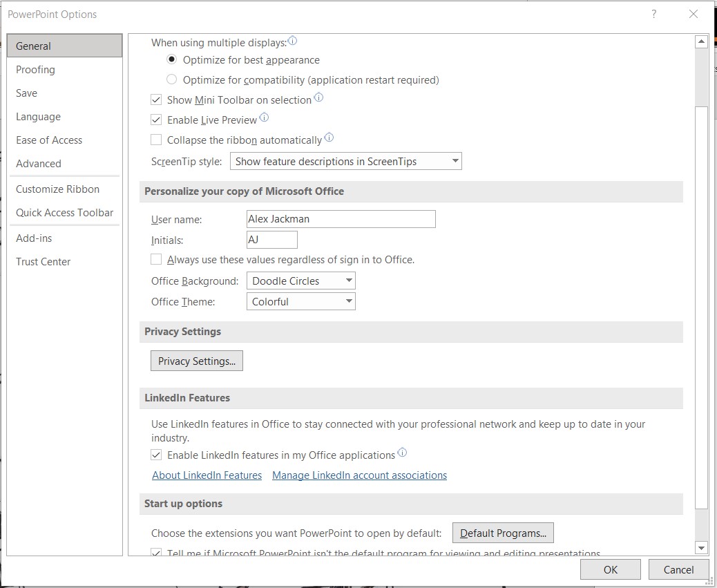Click the Default Programs... button
This screenshot has height=588, width=717.
pyautogui.click(x=503, y=533)
